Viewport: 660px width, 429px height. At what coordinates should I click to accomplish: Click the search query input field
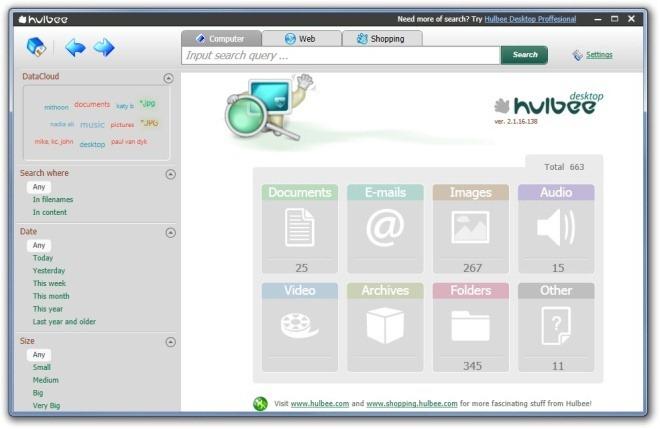341,56
